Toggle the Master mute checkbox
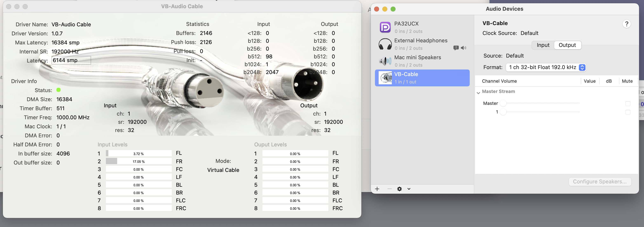Viewport: 644px width, 227px height. coord(628,103)
